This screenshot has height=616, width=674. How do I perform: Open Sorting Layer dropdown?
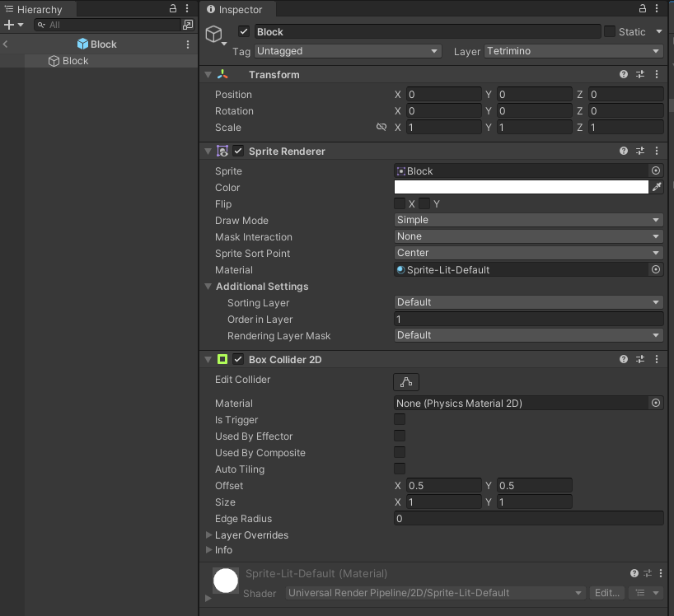528,302
